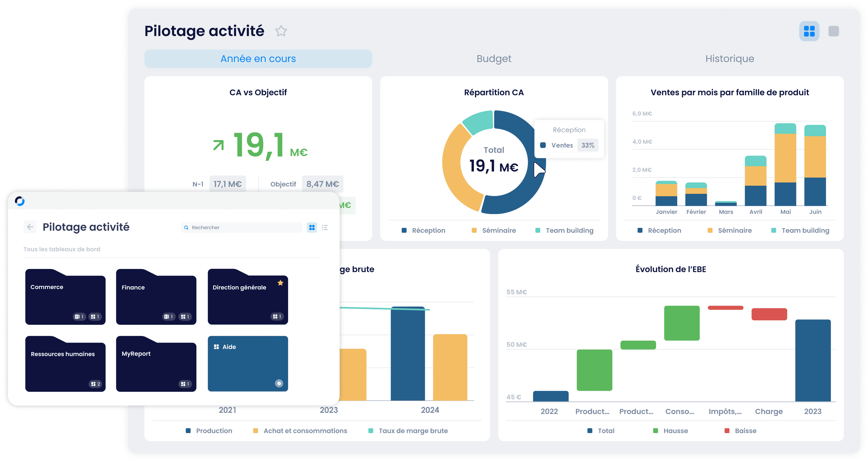
Task: Go back using the arrow button
Action: (30, 227)
